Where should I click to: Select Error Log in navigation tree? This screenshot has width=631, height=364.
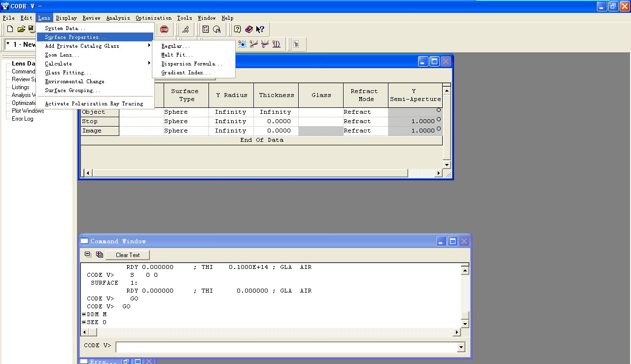click(x=23, y=119)
